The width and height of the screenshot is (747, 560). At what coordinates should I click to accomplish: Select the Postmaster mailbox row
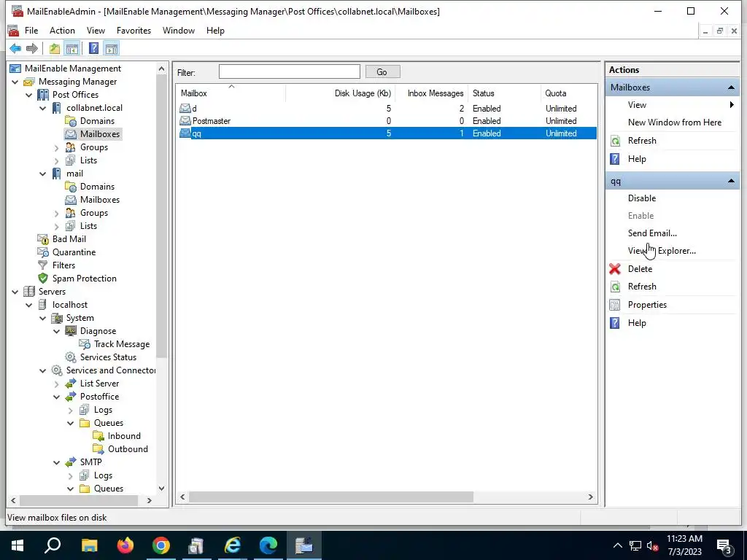coord(387,121)
